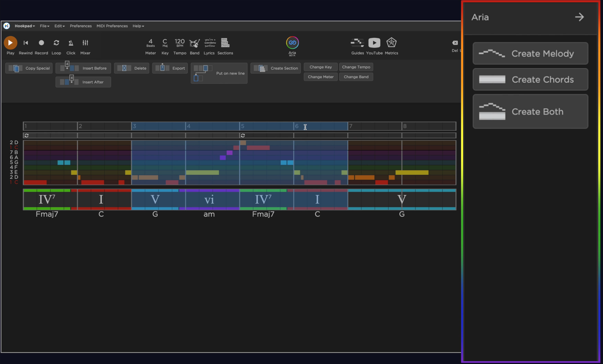Open the Metrics tool
This screenshot has height=364, width=603.
[x=391, y=43]
